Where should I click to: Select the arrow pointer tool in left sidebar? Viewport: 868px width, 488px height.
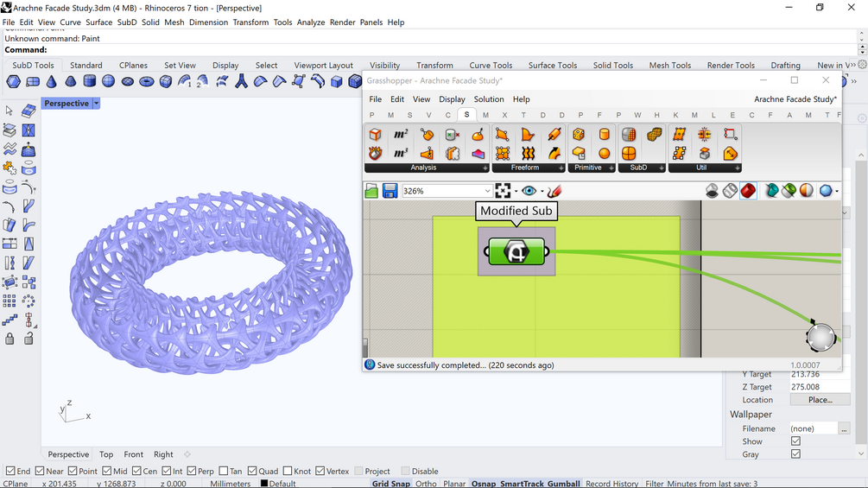pyautogui.click(x=10, y=111)
